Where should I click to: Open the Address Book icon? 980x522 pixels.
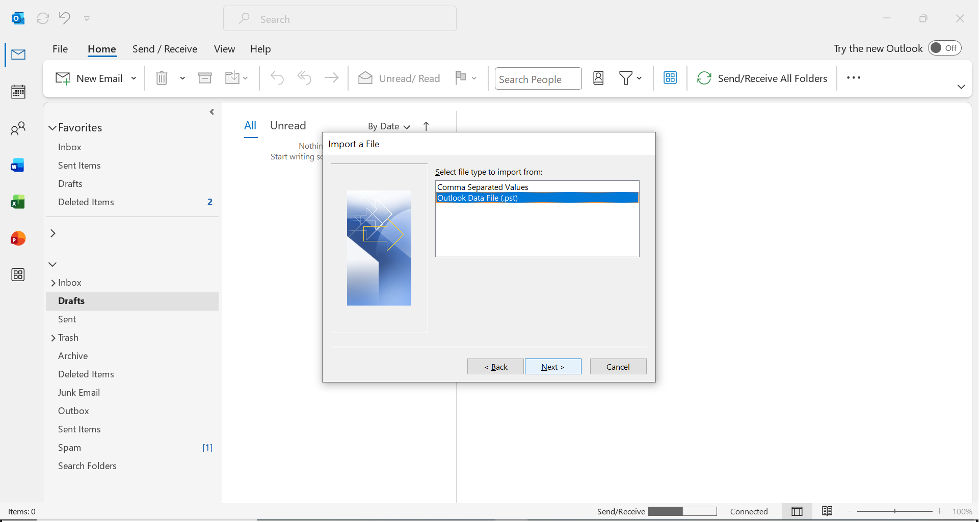click(598, 78)
